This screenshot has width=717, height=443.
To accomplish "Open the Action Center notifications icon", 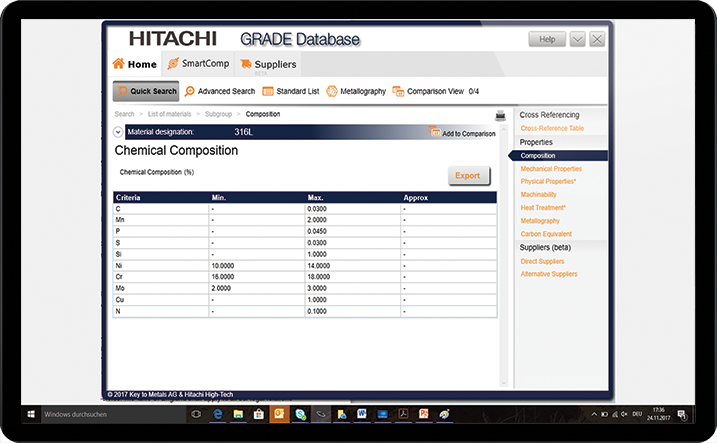I will pos(682,415).
